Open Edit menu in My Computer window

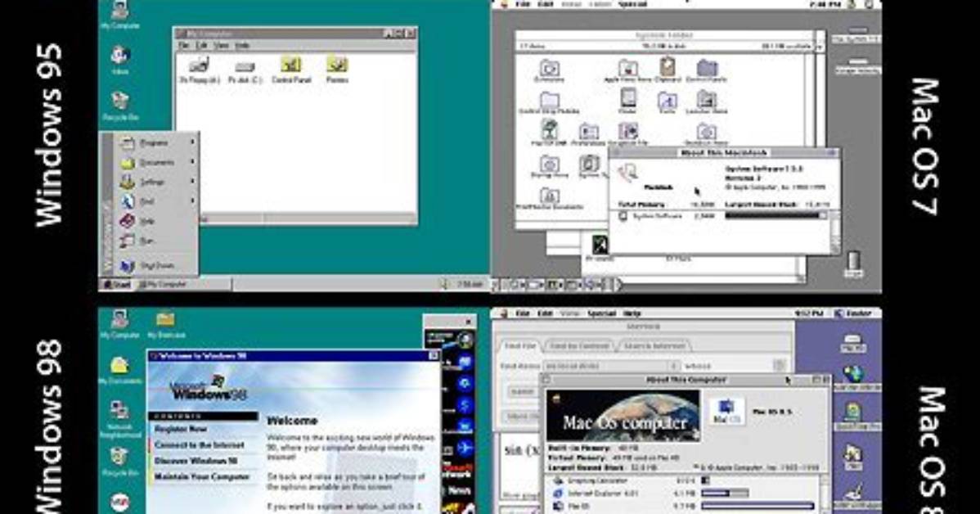202,46
